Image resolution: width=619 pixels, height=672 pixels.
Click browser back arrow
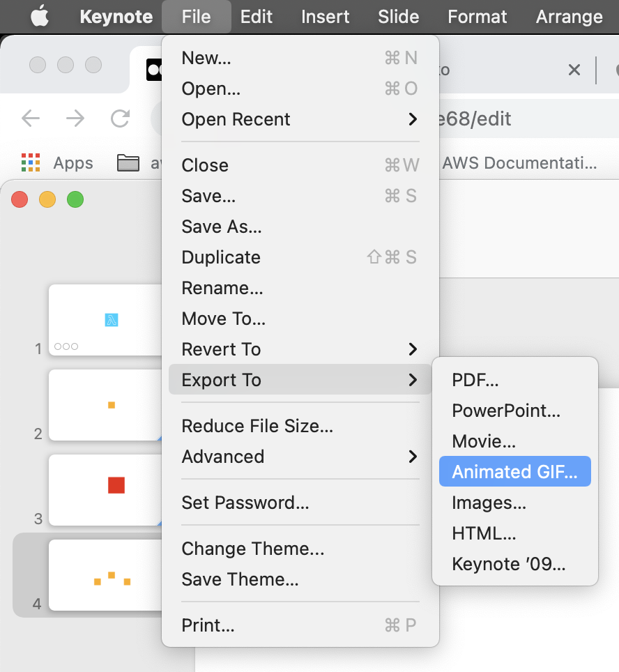click(x=31, y=119)
